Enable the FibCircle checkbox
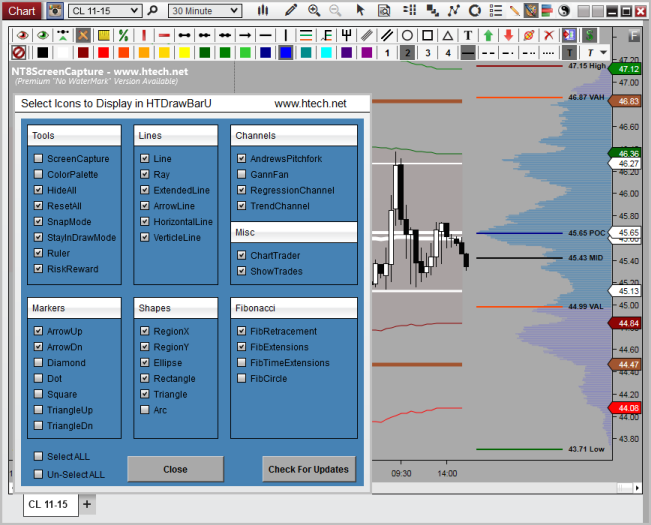The image size is (651, 525). (x=241, y=378)
